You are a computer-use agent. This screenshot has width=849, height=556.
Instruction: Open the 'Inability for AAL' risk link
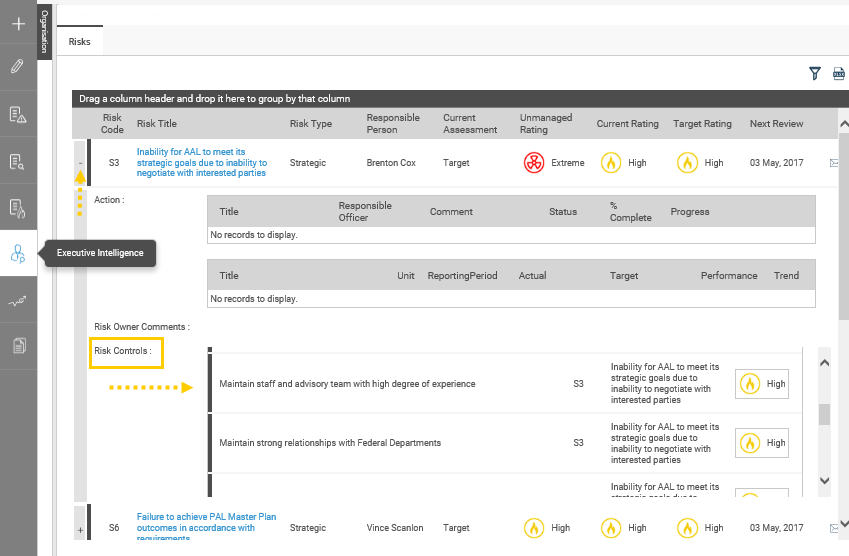pos(201,162)
